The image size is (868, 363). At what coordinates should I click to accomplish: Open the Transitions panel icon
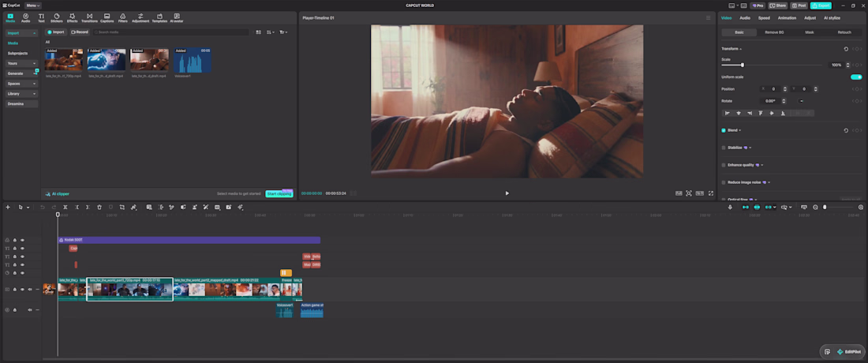coord(89,17)
